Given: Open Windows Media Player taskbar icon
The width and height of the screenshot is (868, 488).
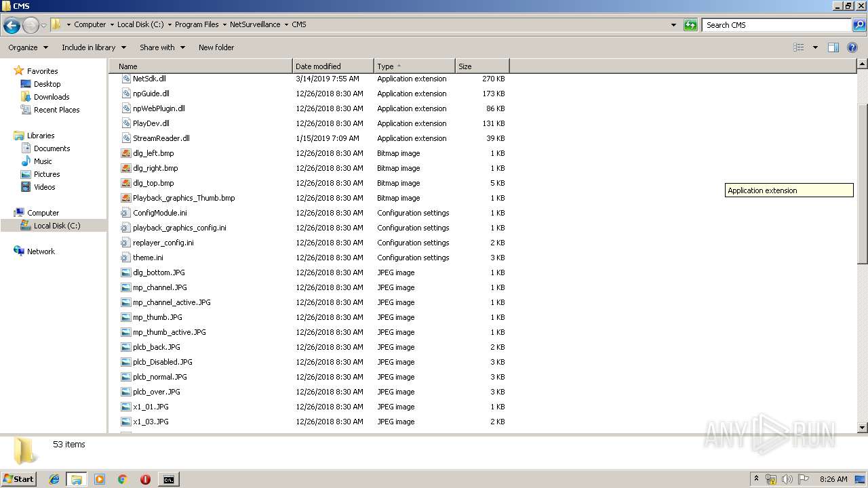Looking at the screenshot, I should (x=100, y=479).
